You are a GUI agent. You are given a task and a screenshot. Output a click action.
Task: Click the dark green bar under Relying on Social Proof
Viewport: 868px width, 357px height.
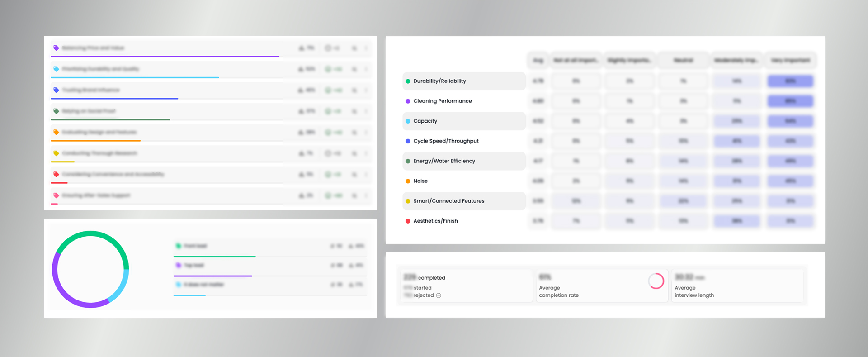point(110,119)
